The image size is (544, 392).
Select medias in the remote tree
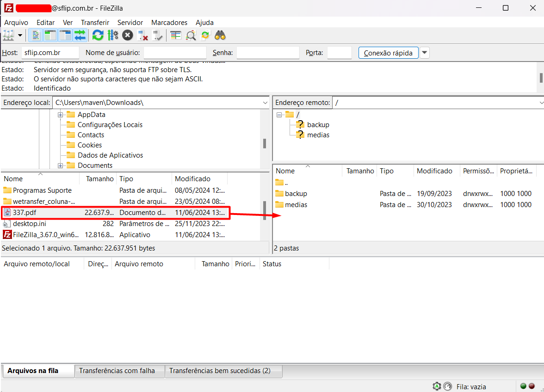[318, 135]
